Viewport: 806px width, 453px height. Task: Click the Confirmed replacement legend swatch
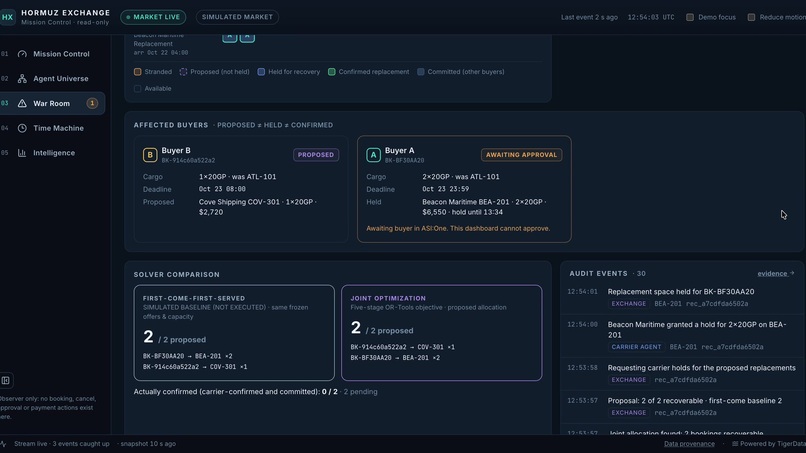332,72
